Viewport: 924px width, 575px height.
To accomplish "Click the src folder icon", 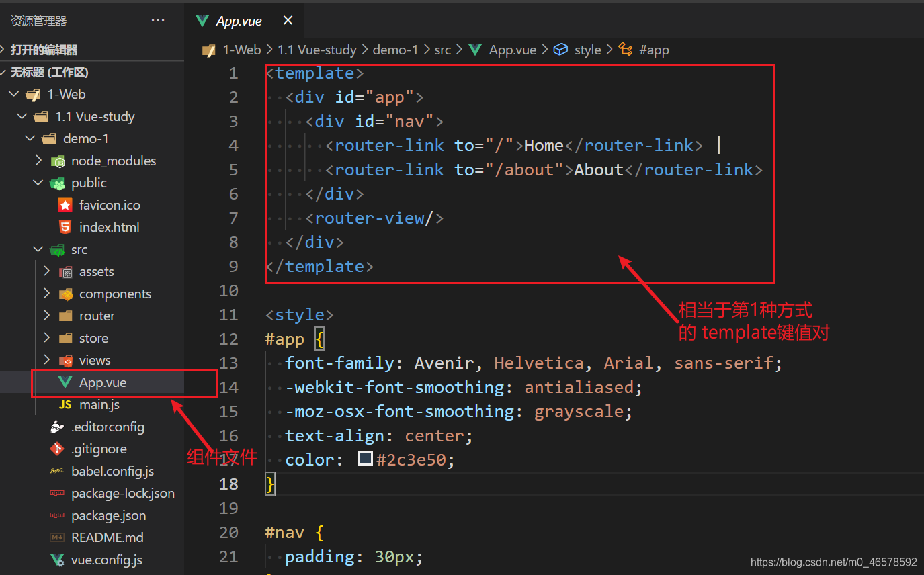I will pyautogui.click(x=57, y=249).
